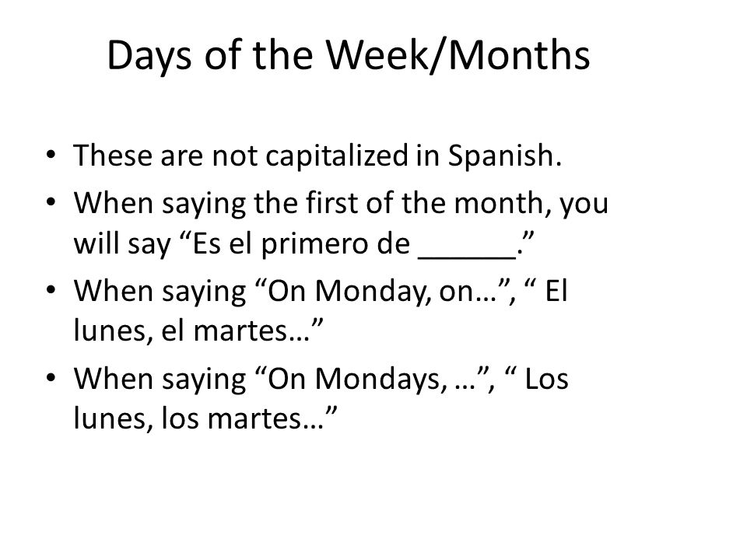Click the word "Months" in the title
This screenshot has width=747, height=560.
pos(519,55)
